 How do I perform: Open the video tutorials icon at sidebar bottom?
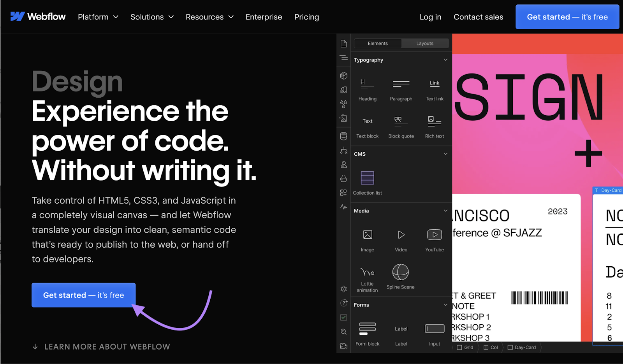point(343,346)
